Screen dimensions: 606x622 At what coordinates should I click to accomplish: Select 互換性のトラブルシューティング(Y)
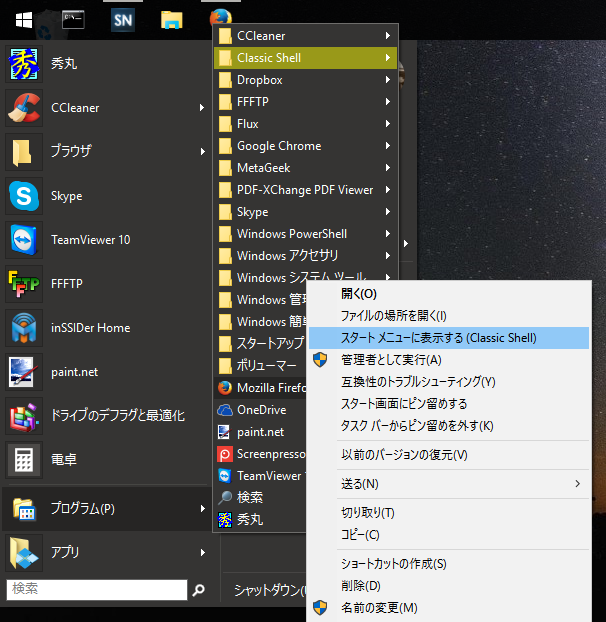point(449,382)
